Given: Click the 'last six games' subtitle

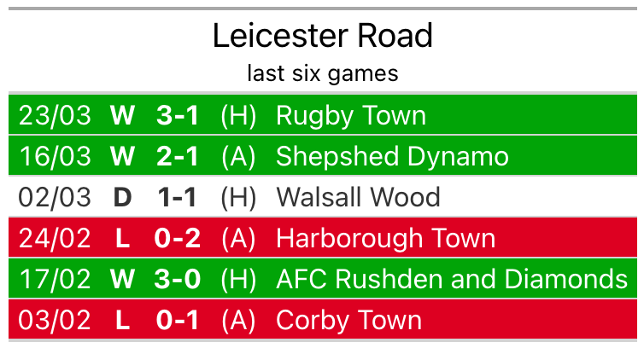Looking at the screenshot, I should click(322, 73).
